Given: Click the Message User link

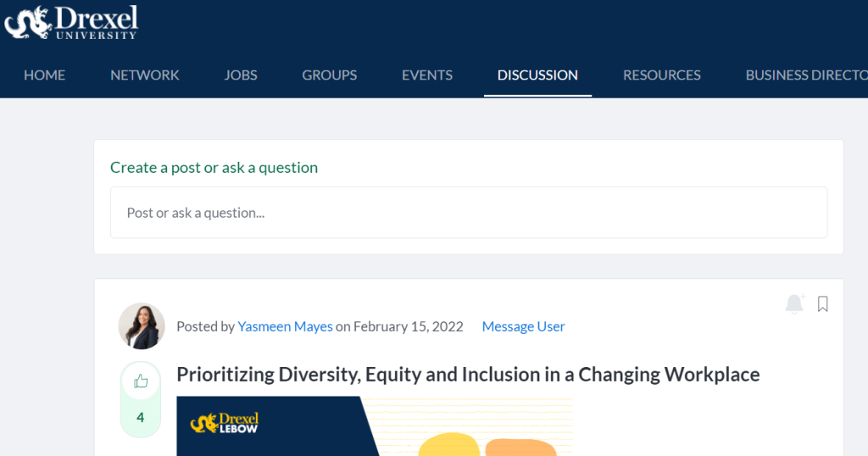Looking at the screenshot, I should tap(523, 326).
